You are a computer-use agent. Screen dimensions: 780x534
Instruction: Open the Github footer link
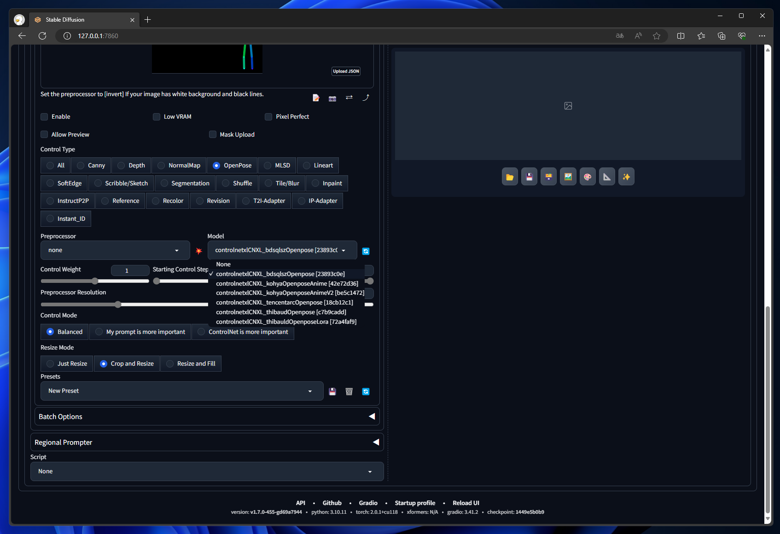pyautogui.click(x=332, y=503)
